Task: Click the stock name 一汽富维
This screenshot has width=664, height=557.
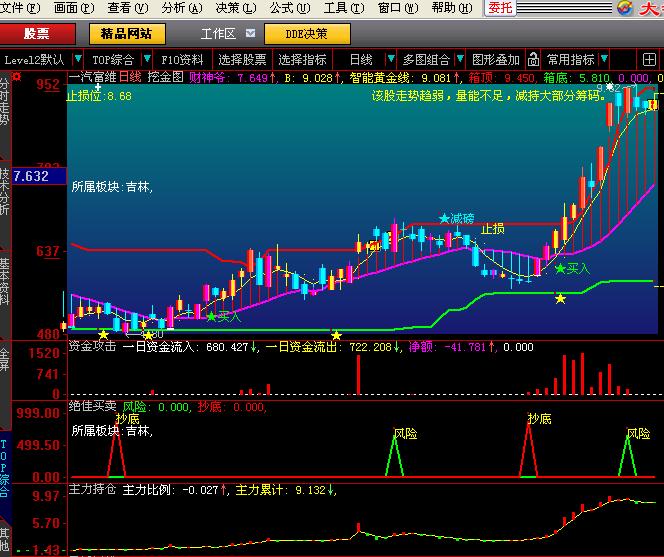Action: coord(92,77)
